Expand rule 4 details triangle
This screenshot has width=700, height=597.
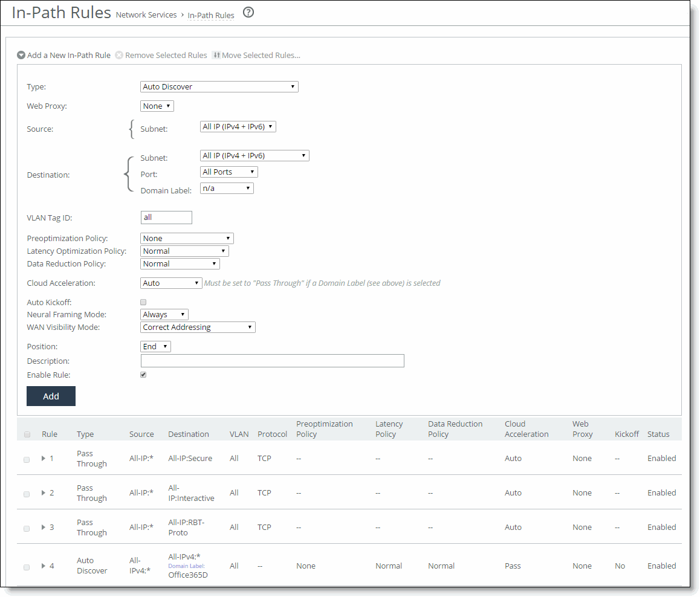[44, 566]
